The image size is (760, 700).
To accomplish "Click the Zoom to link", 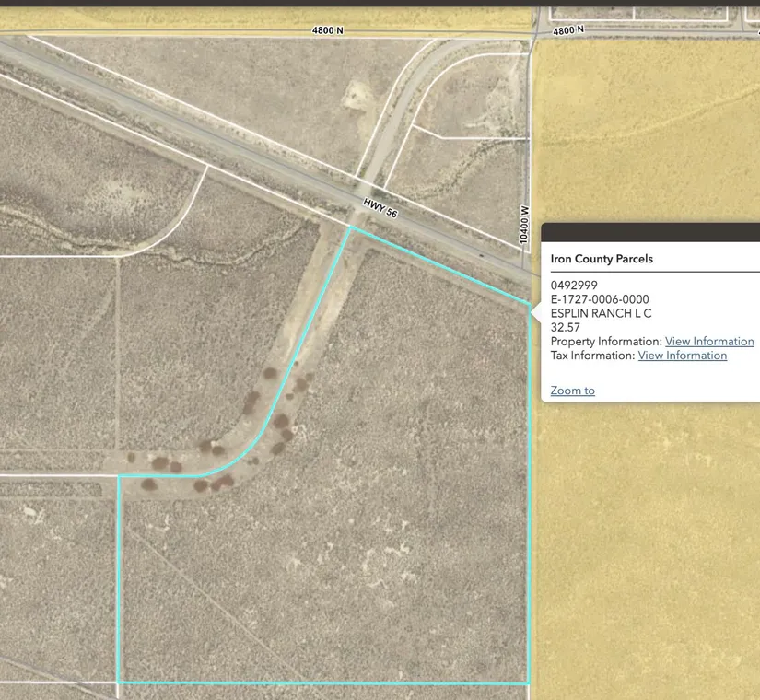I will [x=572, y=391].
